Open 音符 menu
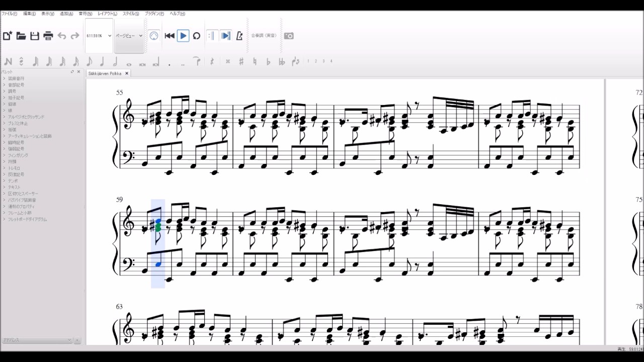Image resolution: width=644 pixels, height=362 pixels. (86, 14)
